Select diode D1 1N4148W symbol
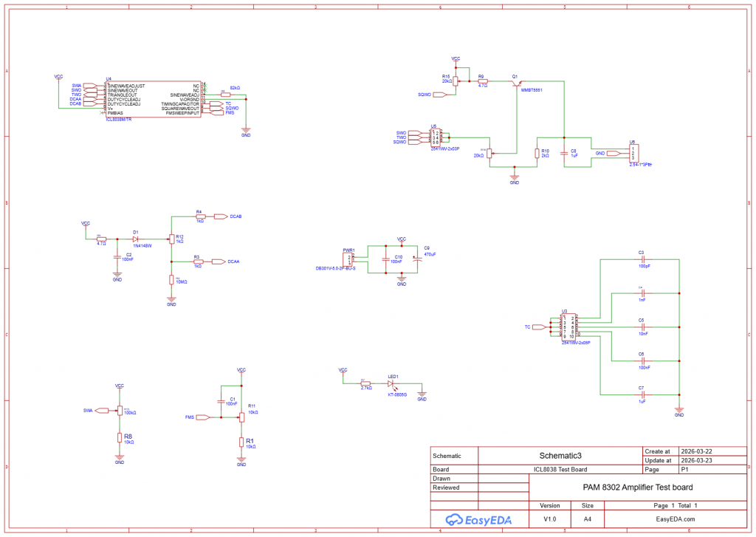The width and height of the screenshot is (756, 537). coord(136,239)
